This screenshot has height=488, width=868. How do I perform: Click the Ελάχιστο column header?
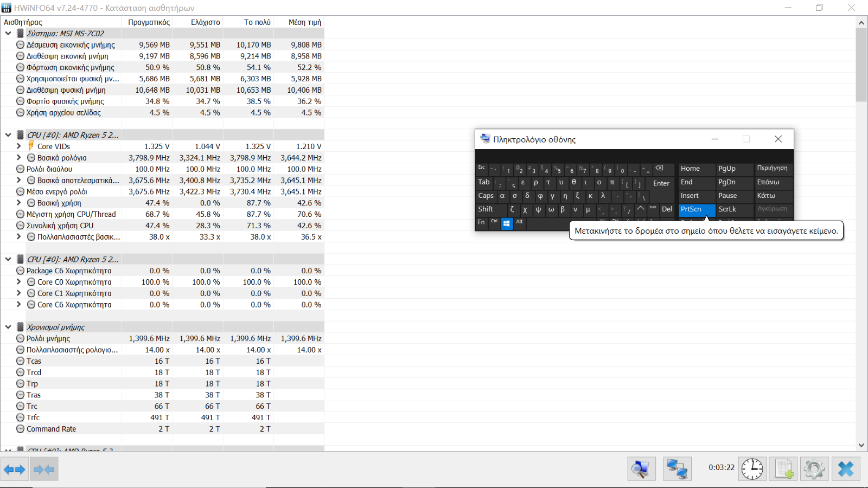(198, 22)
